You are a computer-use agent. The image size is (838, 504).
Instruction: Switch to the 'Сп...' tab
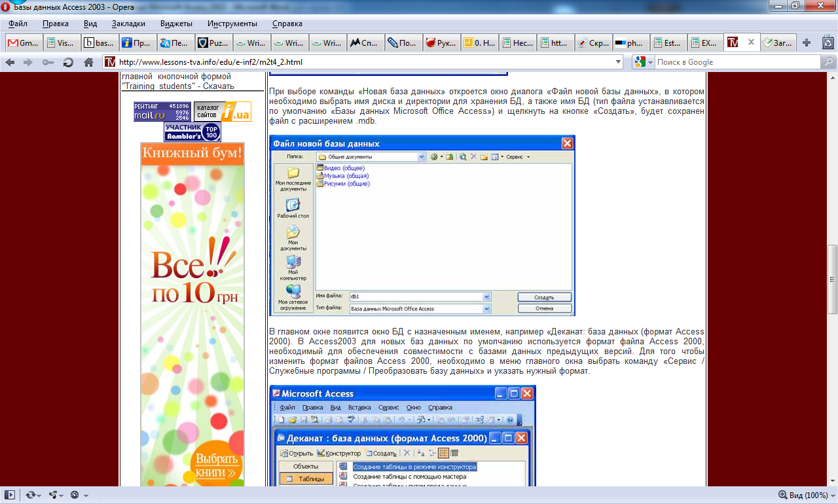coord(366,43)
